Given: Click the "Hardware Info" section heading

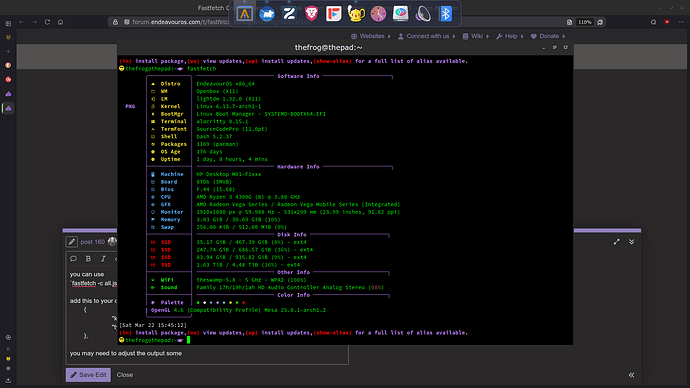Looking at the screenshot, I should (298, 167).
